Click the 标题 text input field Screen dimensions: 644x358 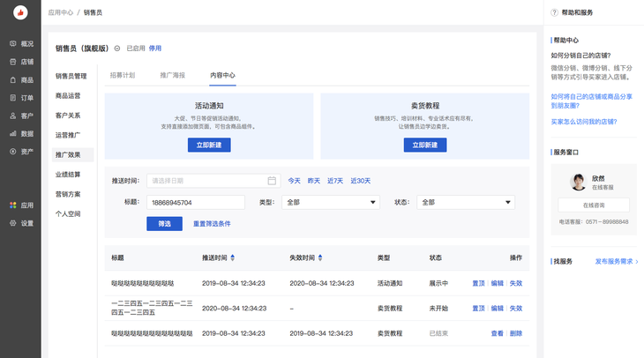[196, 202]
